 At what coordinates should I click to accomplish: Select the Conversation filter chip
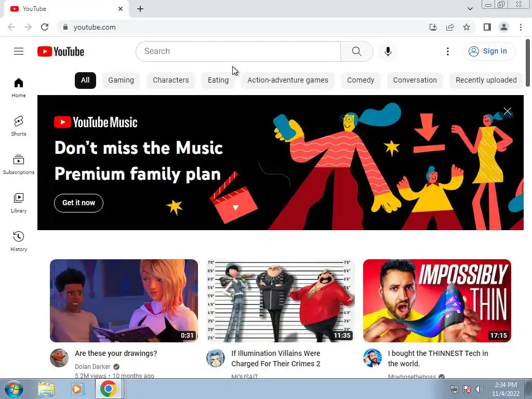[415, 81]
